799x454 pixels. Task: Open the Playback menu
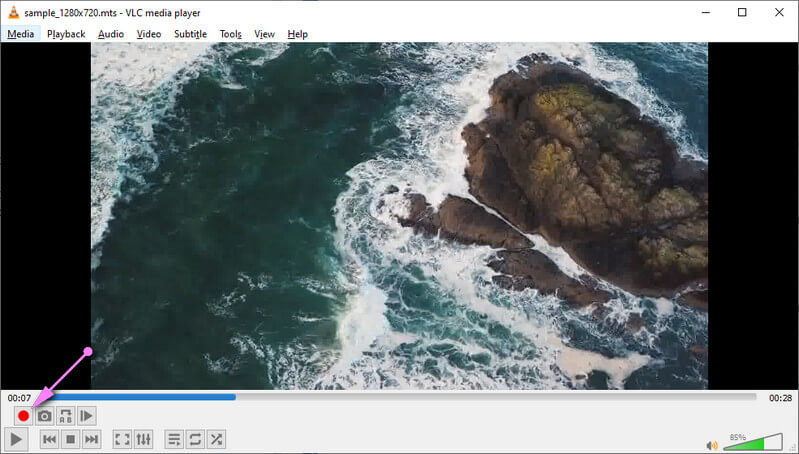coord(66,34)
